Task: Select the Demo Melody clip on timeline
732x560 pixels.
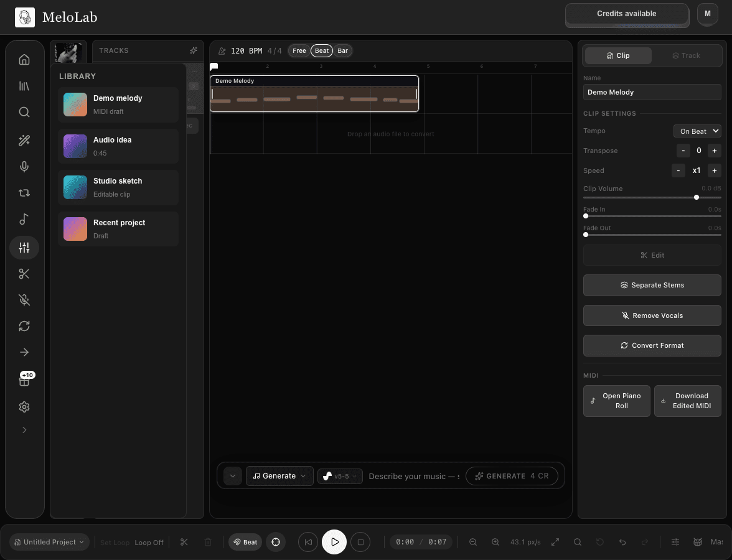Action: (314, 94)
